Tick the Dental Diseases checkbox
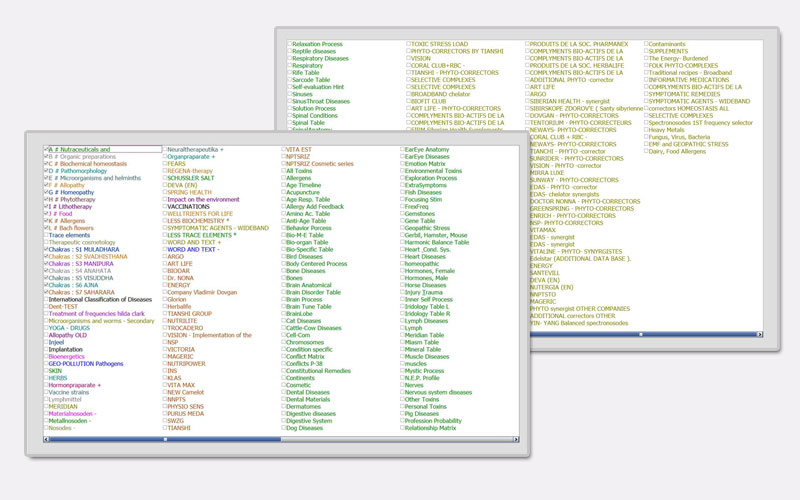Viewport: 800px width, 500px height. (x=284, y=392)
